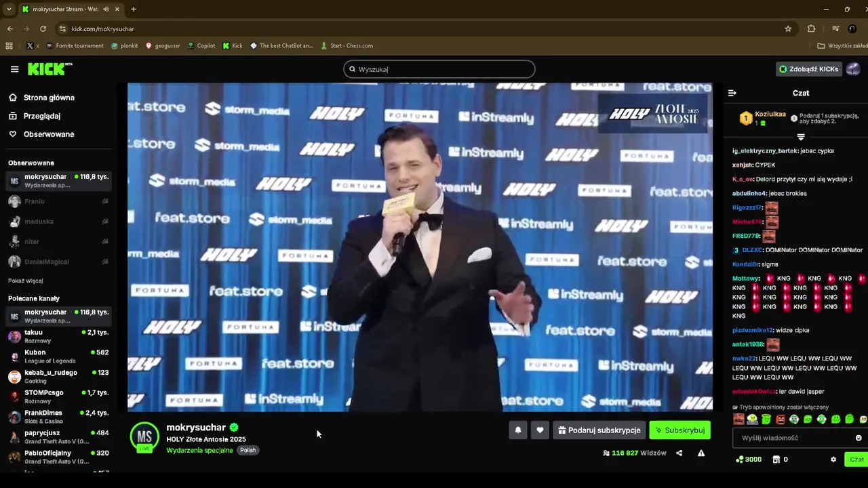Open the emoji picker in message box
This screenshot has width=868, height=488.
point(859,438)
